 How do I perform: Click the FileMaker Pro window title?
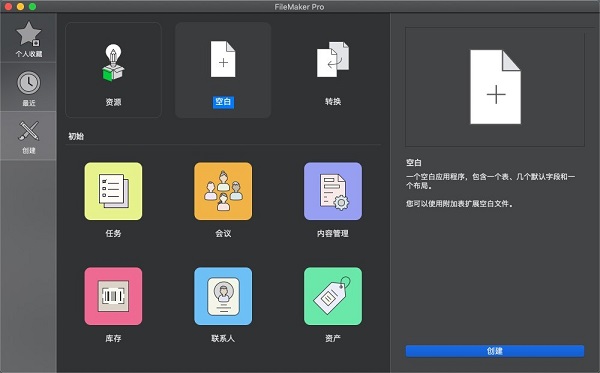pos(299,7)
